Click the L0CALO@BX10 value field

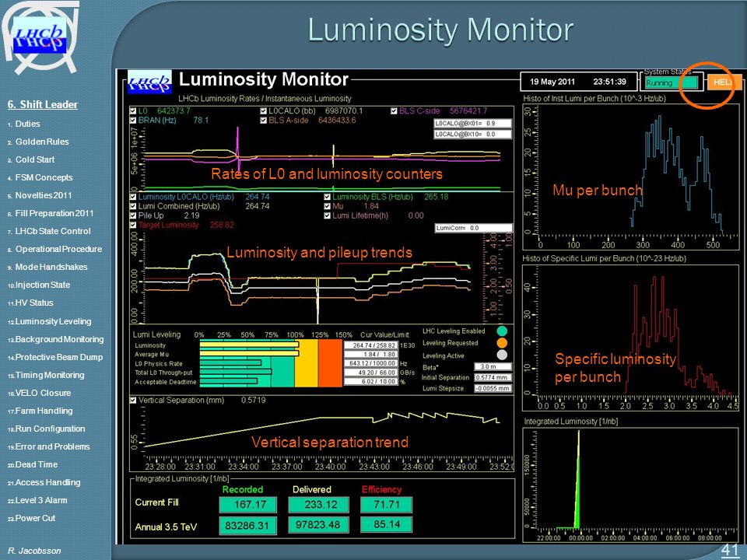point(472,135)
